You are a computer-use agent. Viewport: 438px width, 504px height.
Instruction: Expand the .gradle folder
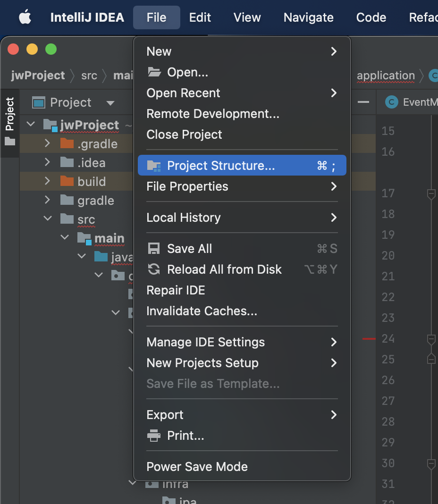pyautogui.click(x=47, y=143)
